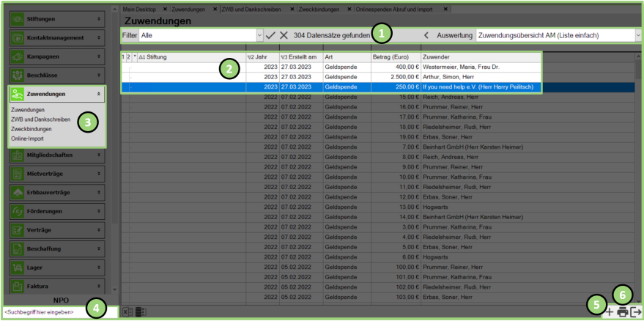This screenshot has height=321, width=644.
Task: Sort by the Betrag (Euro) column header
Action: coord(395,56)
